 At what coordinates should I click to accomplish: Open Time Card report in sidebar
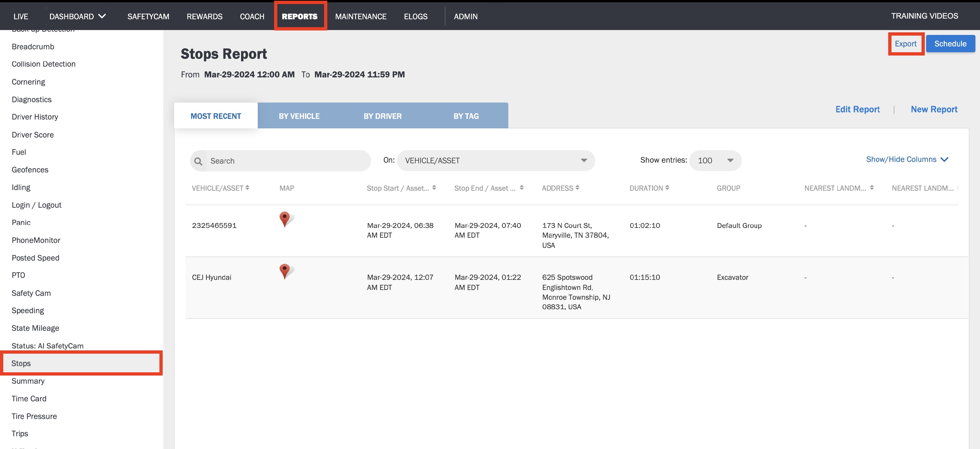click(x=29, y=398)
